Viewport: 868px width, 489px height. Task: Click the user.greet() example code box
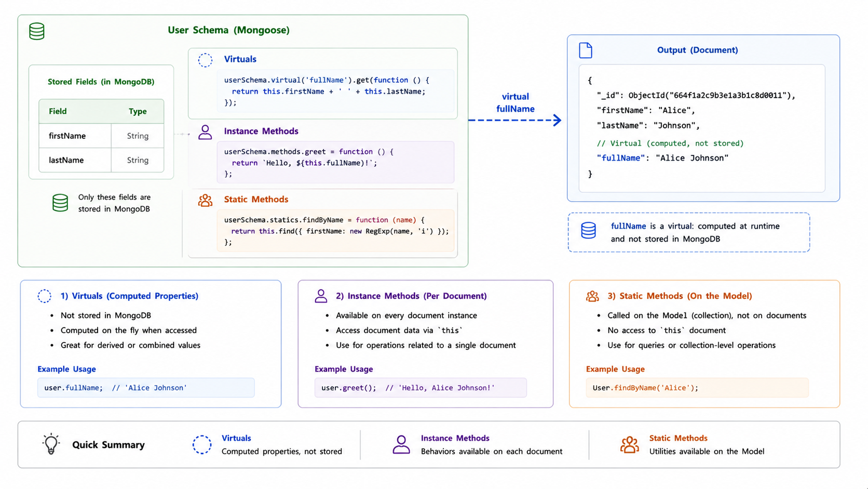click(x=421, y=388)
